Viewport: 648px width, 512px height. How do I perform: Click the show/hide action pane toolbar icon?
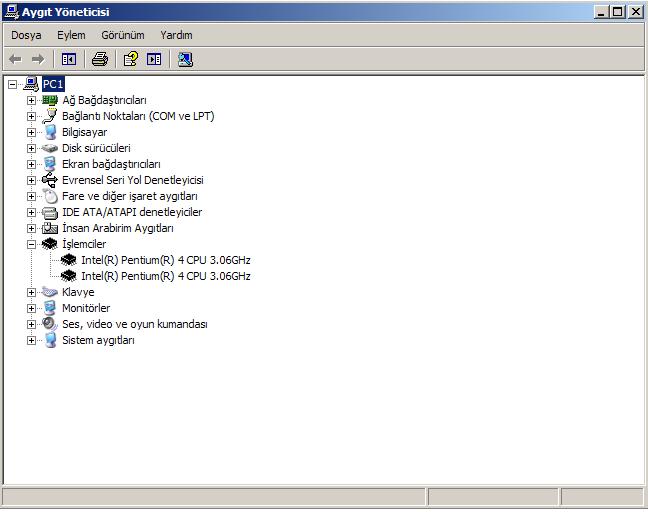154,59
